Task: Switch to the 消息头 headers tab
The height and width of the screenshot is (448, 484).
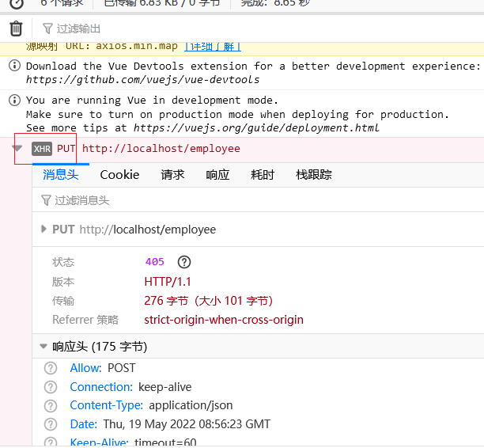Action: [x=60, y=175]
